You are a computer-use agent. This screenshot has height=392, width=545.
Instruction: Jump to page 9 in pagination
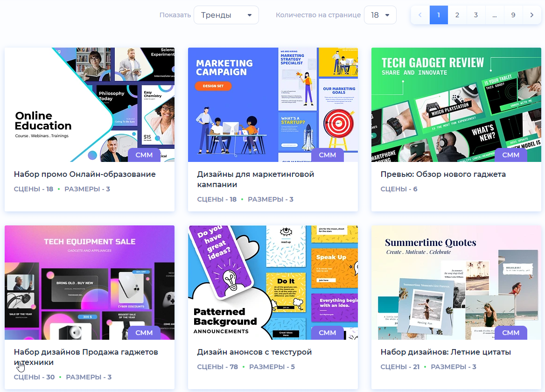[513, 15]
